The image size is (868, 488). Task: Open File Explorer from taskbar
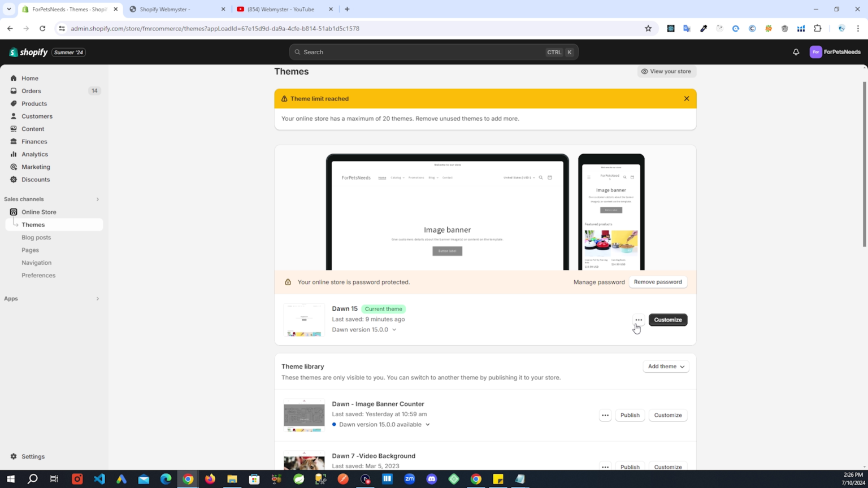[232, 479]
